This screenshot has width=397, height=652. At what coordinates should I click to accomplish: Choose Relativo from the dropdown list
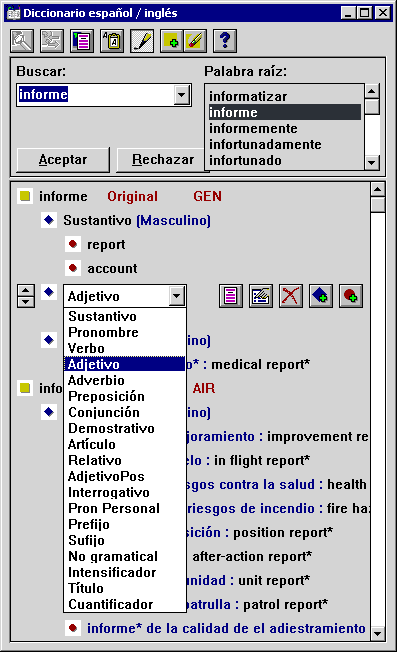pyautogui.click(x=124, y=460)
